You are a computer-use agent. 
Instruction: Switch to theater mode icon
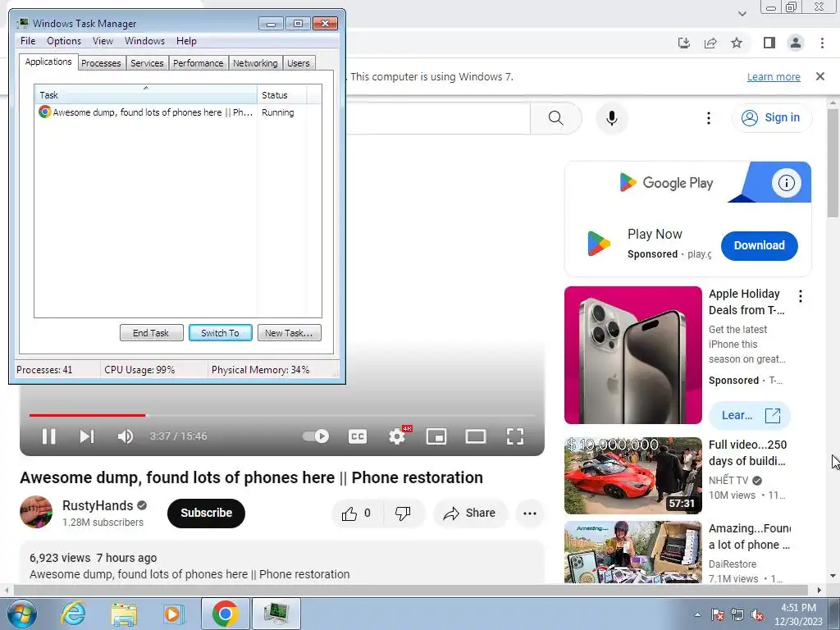tap(476, 436)
